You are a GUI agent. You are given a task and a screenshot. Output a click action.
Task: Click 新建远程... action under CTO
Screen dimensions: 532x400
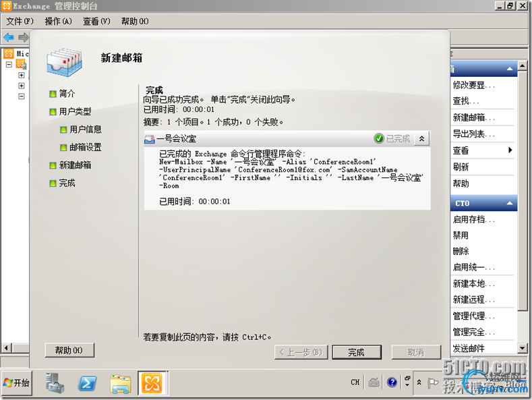coord(473,299)
